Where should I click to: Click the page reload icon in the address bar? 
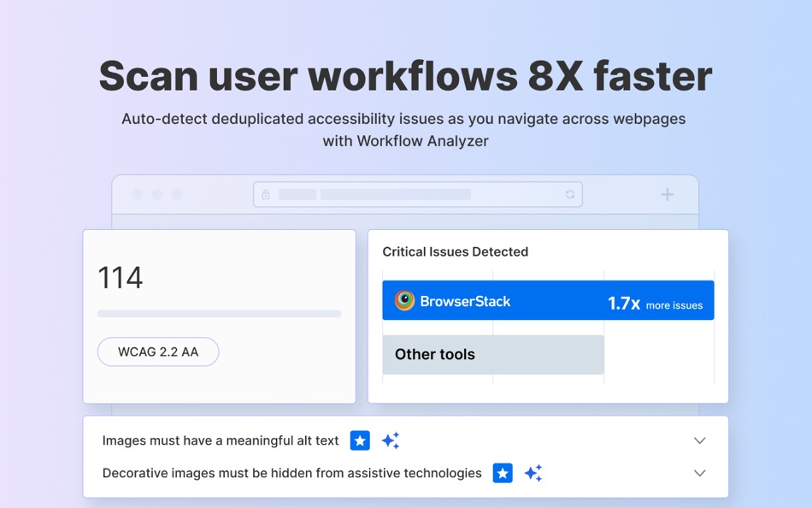pos(570,194)
